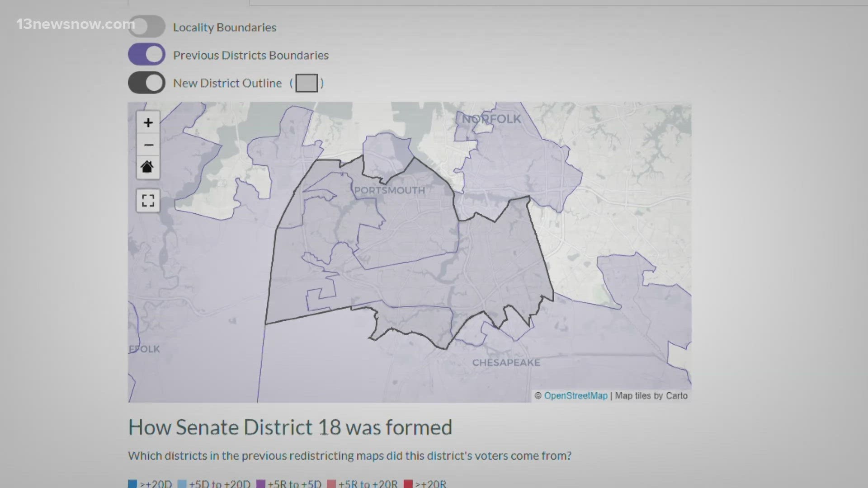Reset map view with the home icon

(148, 167)
